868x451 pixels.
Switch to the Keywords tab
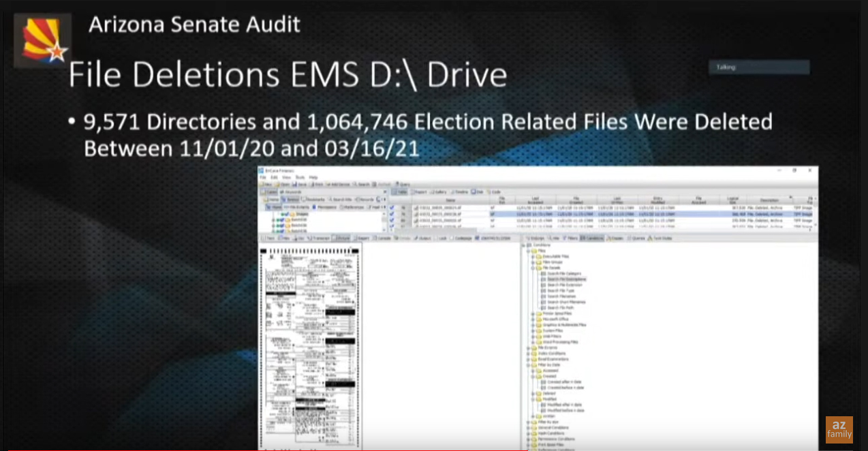point(291,192)
